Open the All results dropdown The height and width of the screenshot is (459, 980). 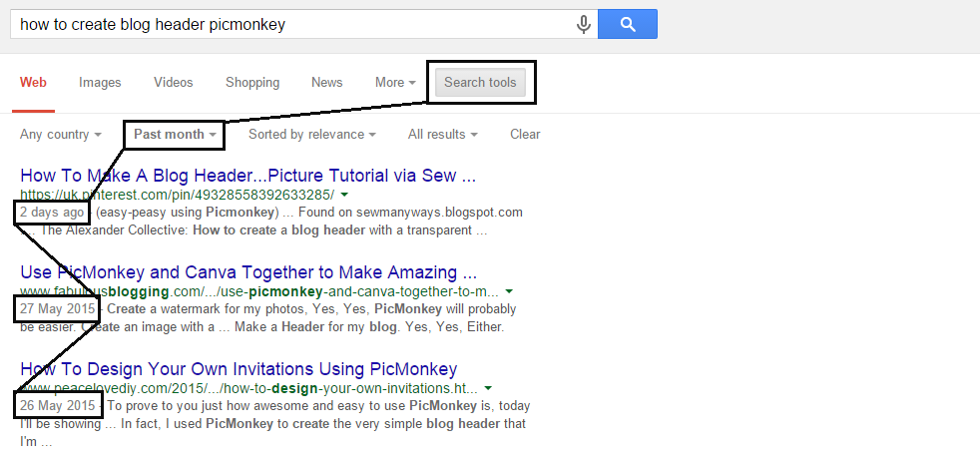pos(442,135)
